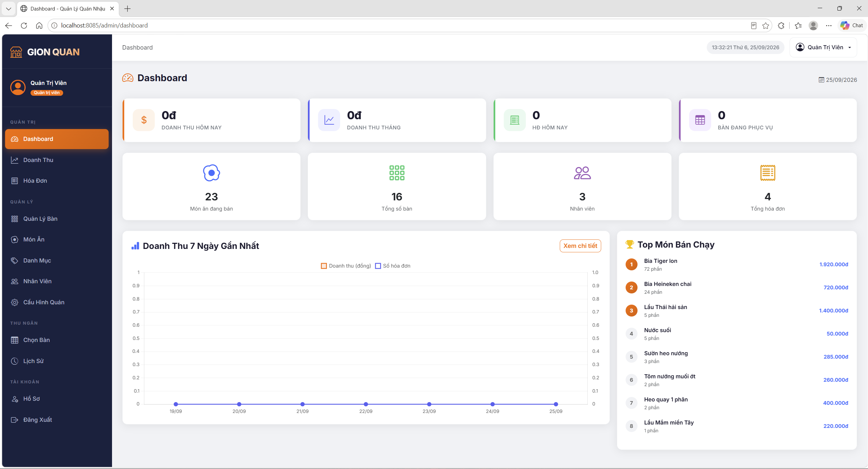The image size is (868, 469).
Task: Toggle Số hóa đơn legend in the chart
Action: [393, 266]
